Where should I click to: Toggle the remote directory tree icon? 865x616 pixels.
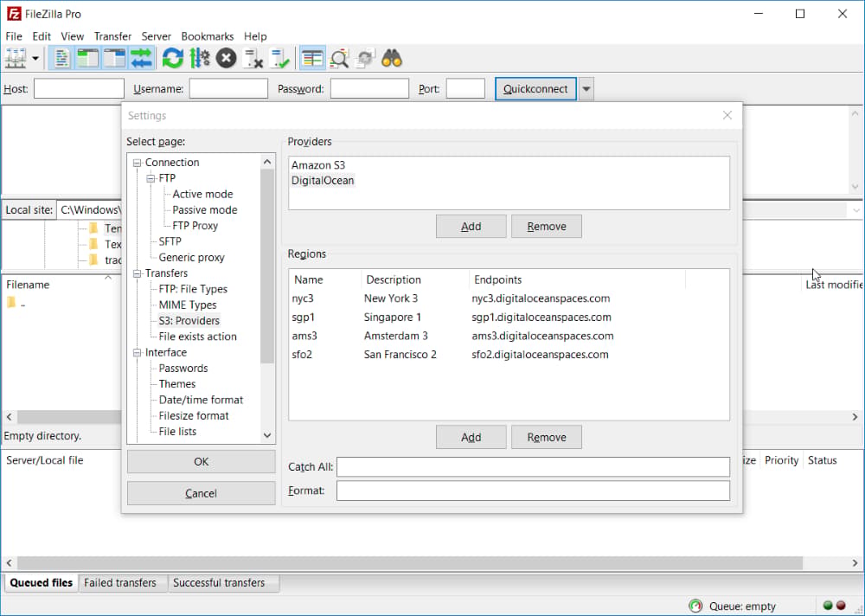[114, 58]
